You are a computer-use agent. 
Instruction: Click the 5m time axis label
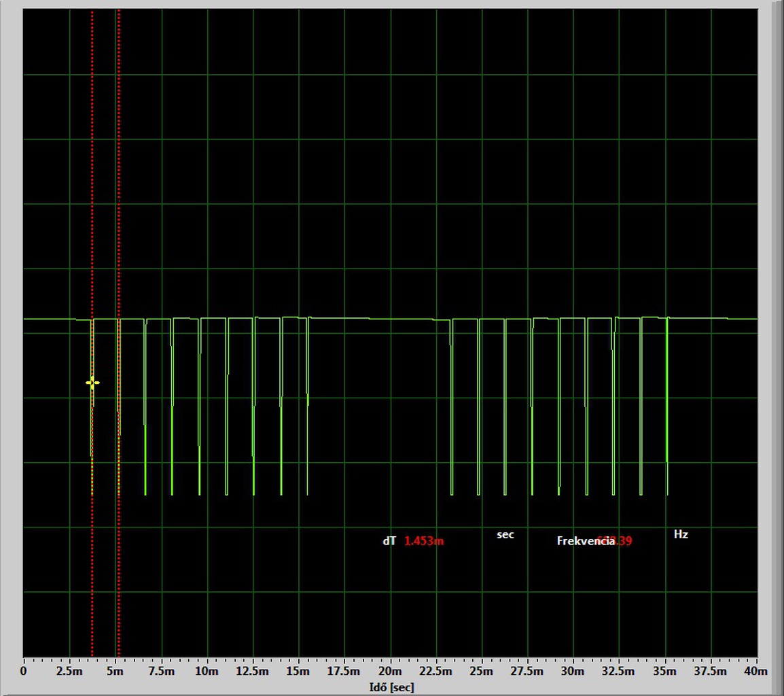pos(115,672)
